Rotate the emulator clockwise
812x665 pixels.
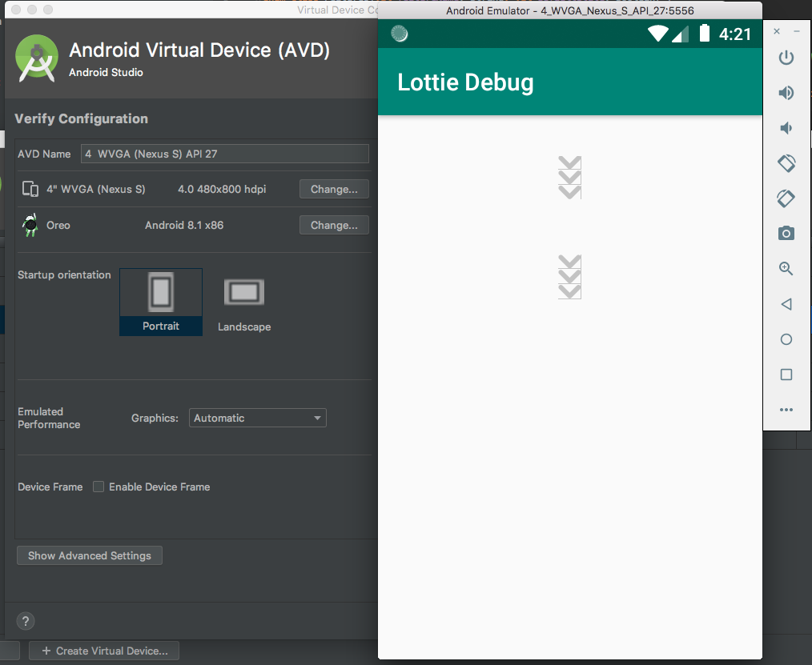pyautogui.click(x=786, y=198)
